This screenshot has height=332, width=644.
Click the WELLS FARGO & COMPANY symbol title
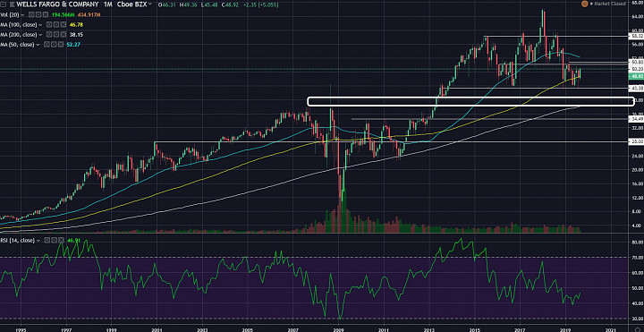[57, 4]
